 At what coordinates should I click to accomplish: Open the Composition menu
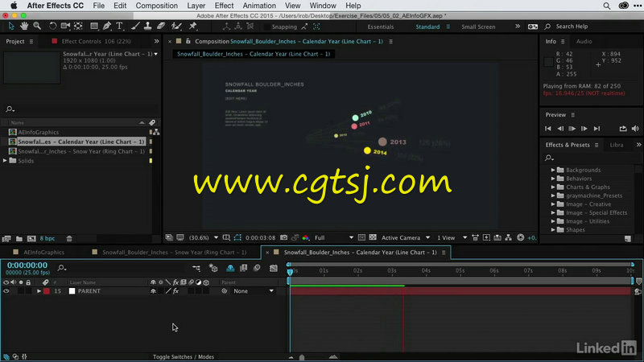pyautogui.click(x=156, y=6)
